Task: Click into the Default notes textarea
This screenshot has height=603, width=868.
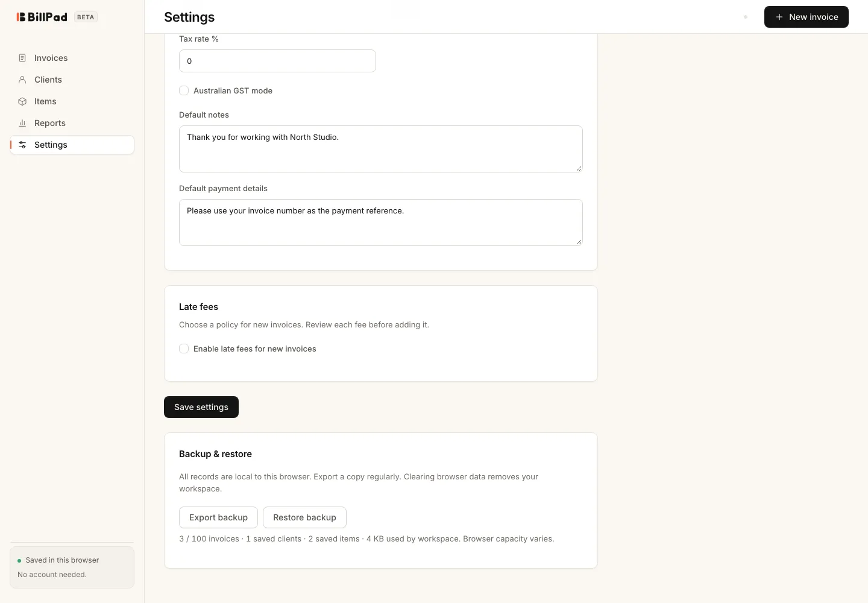Action: pyautogui.click(x=381, y=149)
